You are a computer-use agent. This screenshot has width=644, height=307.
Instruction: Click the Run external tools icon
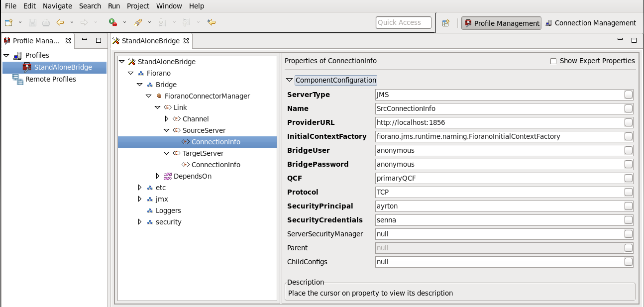(x=113, y=22)
